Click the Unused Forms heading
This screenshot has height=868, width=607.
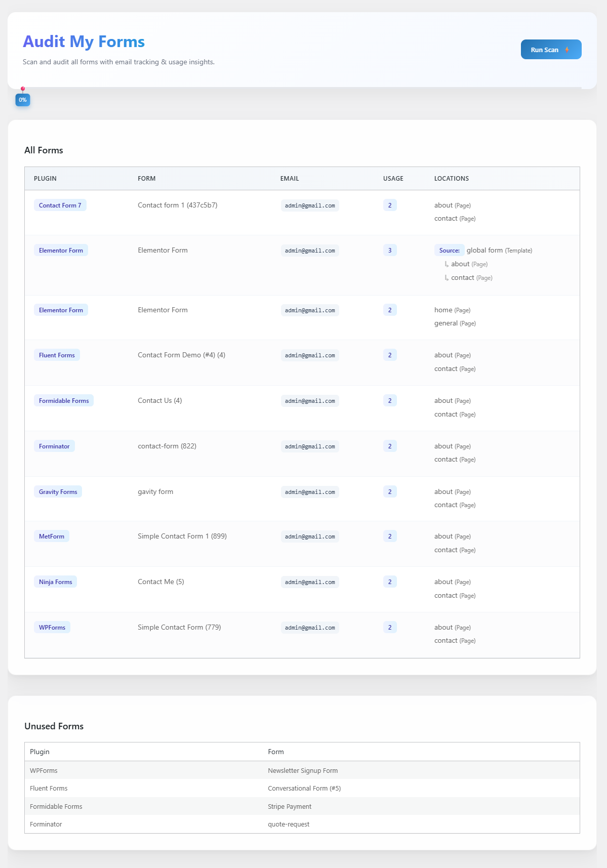pyautogui.click(x=54, y=726)
